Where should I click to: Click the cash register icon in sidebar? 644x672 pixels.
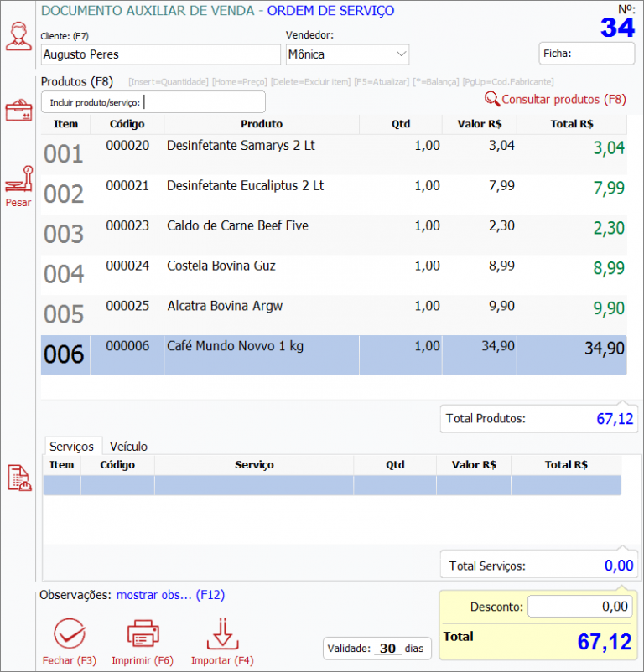point(18,111)
